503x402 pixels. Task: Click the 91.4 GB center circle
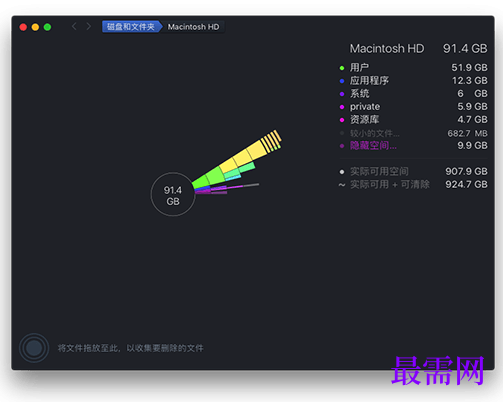[173, 194]
